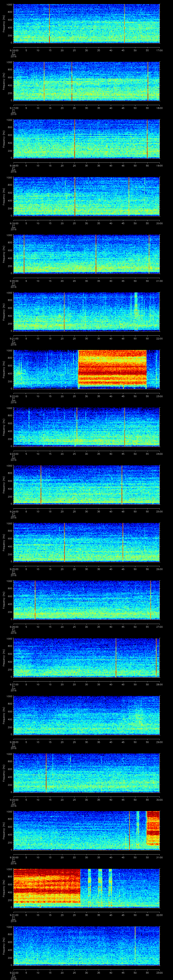Viewport: 173px width, 980px height.
Task: Click Frequency (Hz) axis label of 9:16:00 panel
Action: [4, 24]
